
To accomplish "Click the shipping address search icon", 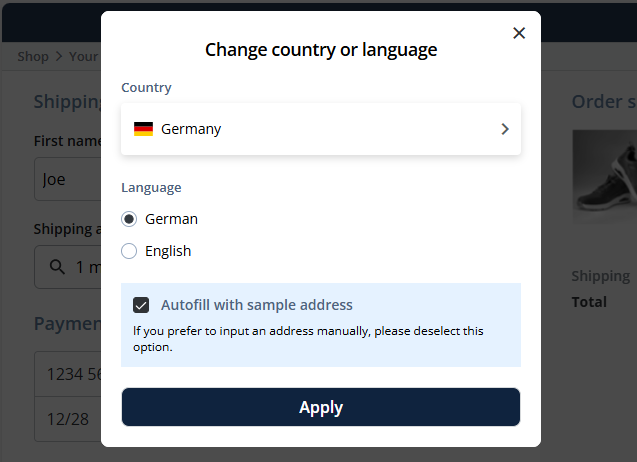I will (x=57, y=267).
